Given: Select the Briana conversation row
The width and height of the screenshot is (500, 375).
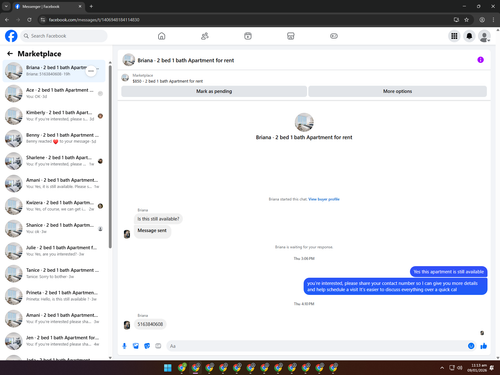Looking at the screenshot, I should [54, 71].
